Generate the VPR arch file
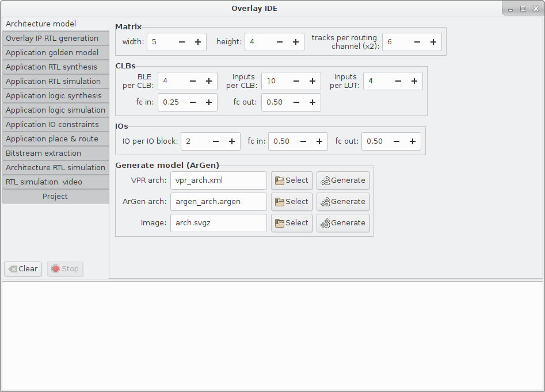Image resolution: width=545 pixels, height=392 pixels. pos(343,180)
